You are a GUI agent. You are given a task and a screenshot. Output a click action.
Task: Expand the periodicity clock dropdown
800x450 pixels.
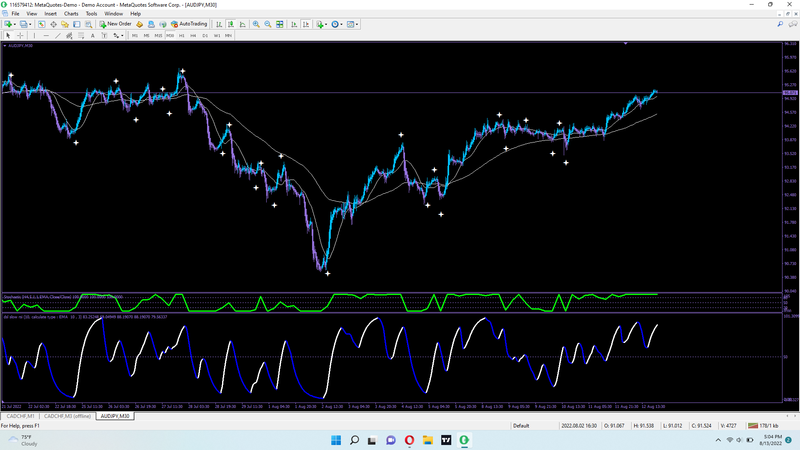click(x=339, y=23)
